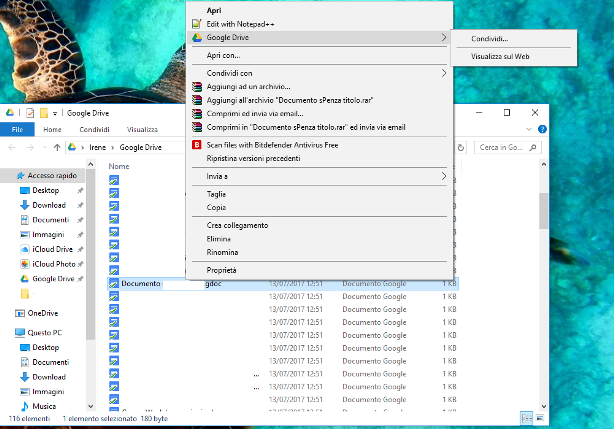614x429 pixels.
Task: Click the Musica icon under Questo PC
Action: (x=24, y=407)
